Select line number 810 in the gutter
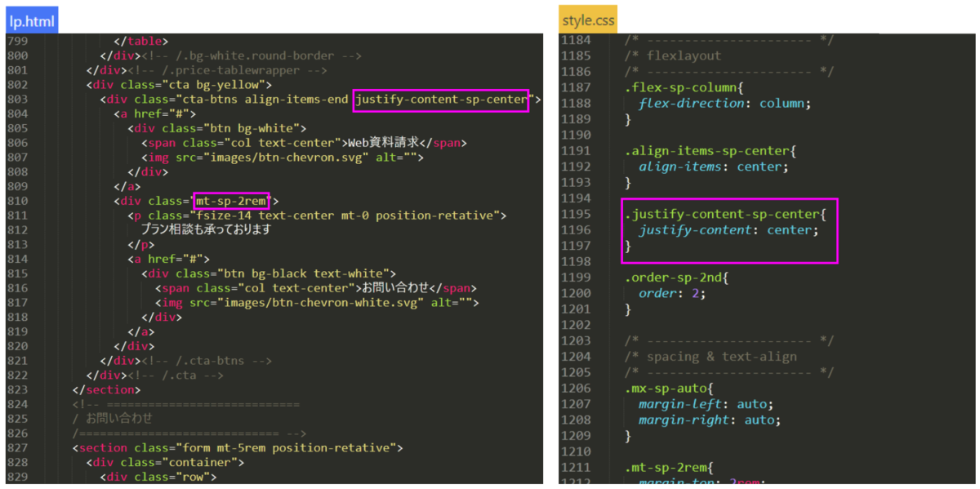 [x=17, y=201]
